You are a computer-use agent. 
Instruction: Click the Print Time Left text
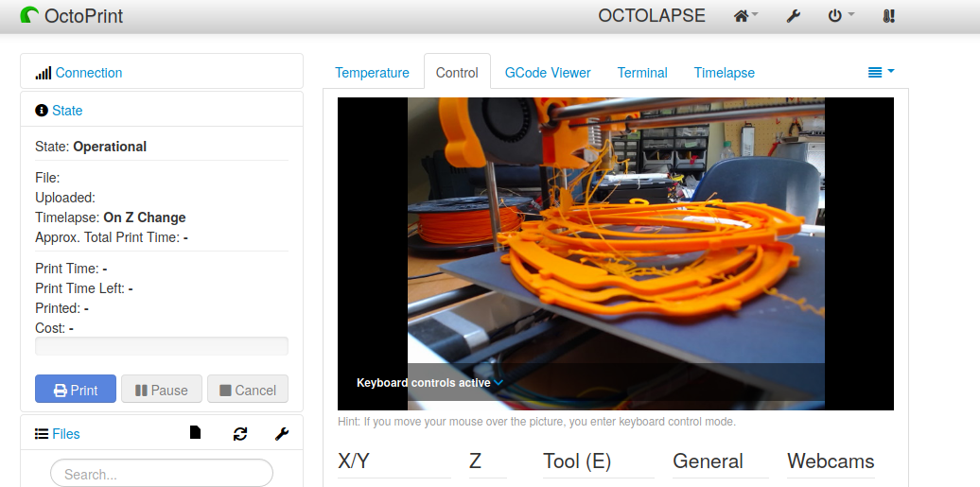click(x=84, y=288)
